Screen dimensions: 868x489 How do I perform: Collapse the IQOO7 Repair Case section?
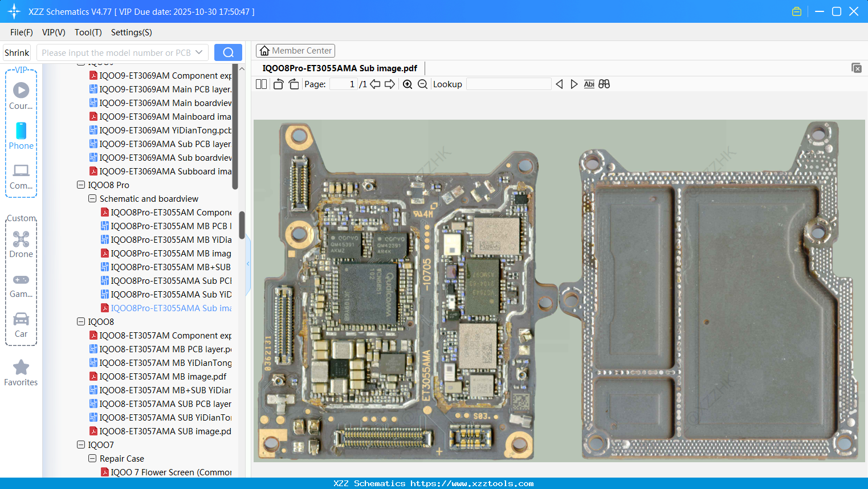tap(92, 458)
